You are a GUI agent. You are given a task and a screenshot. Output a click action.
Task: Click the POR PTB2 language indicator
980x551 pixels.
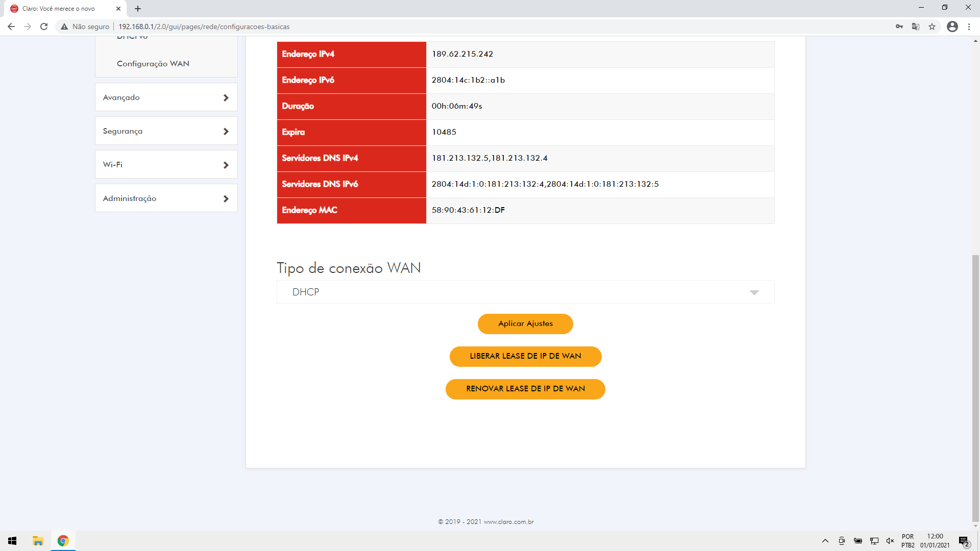pyautogui.click(x=908, y=541)
